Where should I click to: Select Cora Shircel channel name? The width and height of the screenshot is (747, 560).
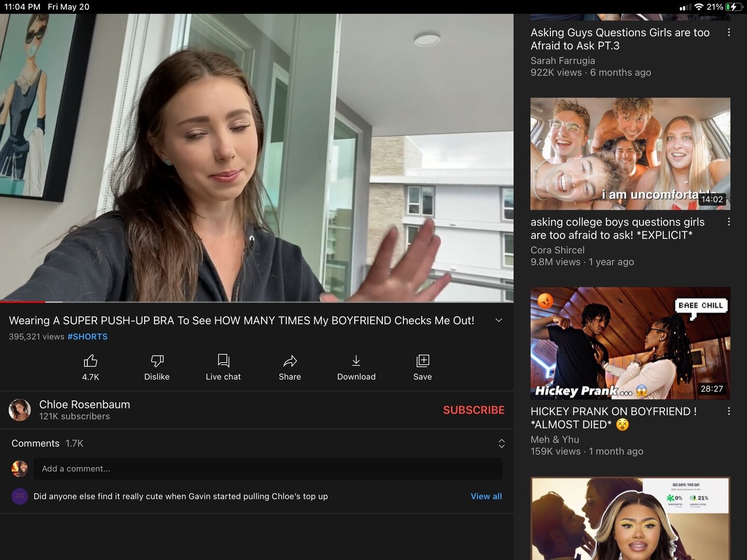coord(558,250)
